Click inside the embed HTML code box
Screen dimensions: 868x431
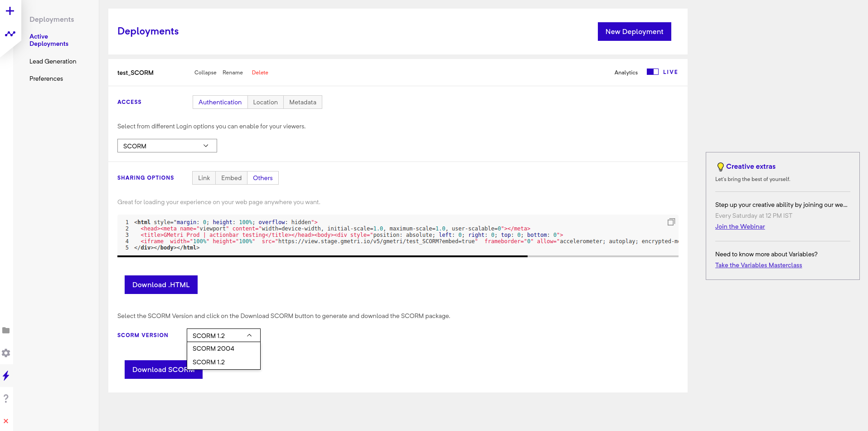click(398, 235)
